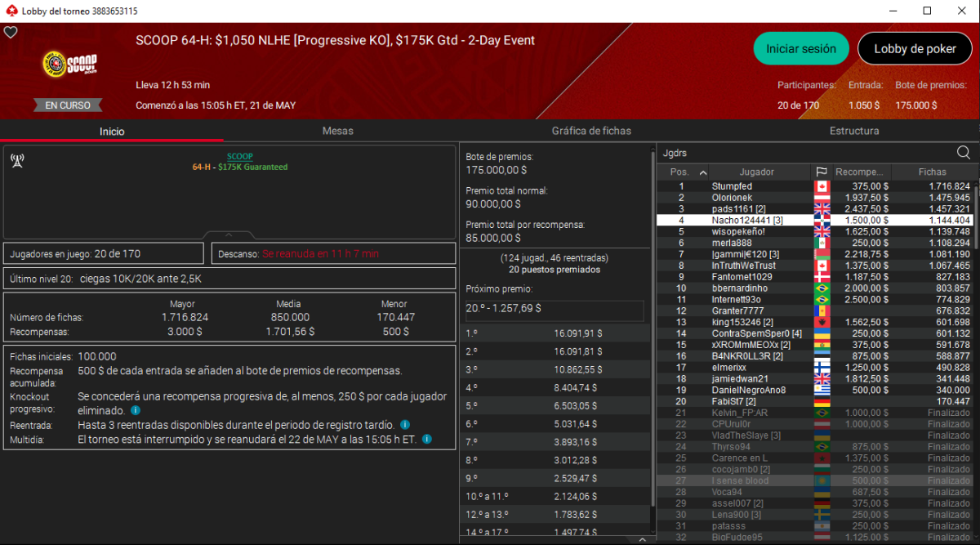Click the flag in bbernardinho's row

tap(822, 288)
